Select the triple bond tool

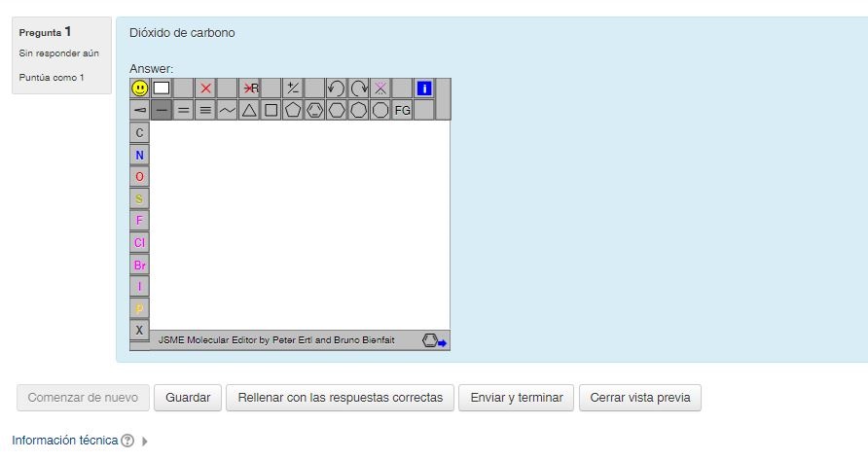[x=205, y=110]
